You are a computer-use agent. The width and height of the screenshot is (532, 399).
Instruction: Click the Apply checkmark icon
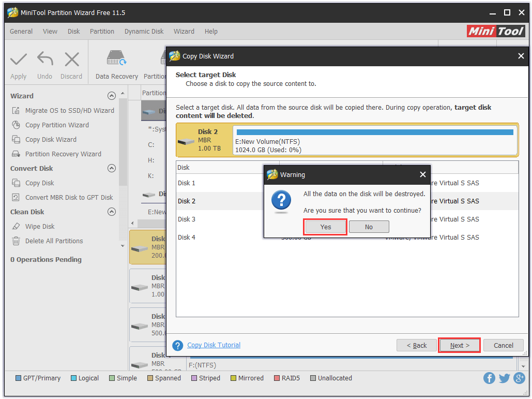click(x=18, y=59)
